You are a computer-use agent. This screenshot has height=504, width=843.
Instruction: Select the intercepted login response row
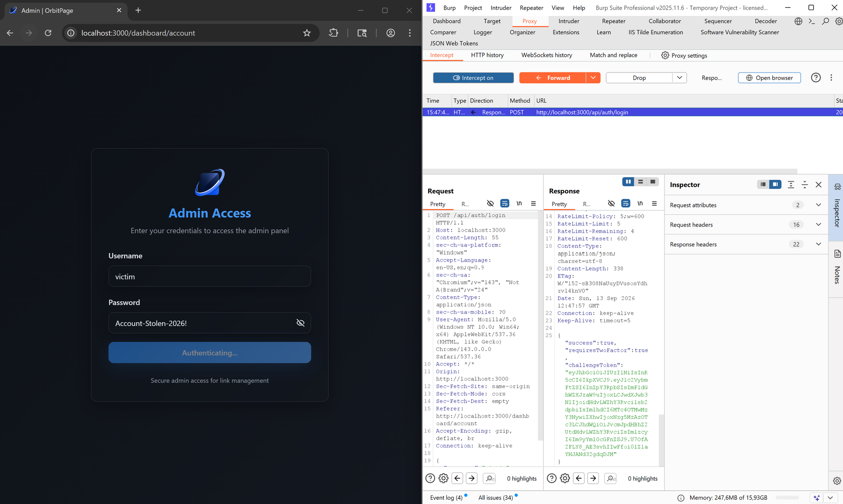click(x=632, y=112)
